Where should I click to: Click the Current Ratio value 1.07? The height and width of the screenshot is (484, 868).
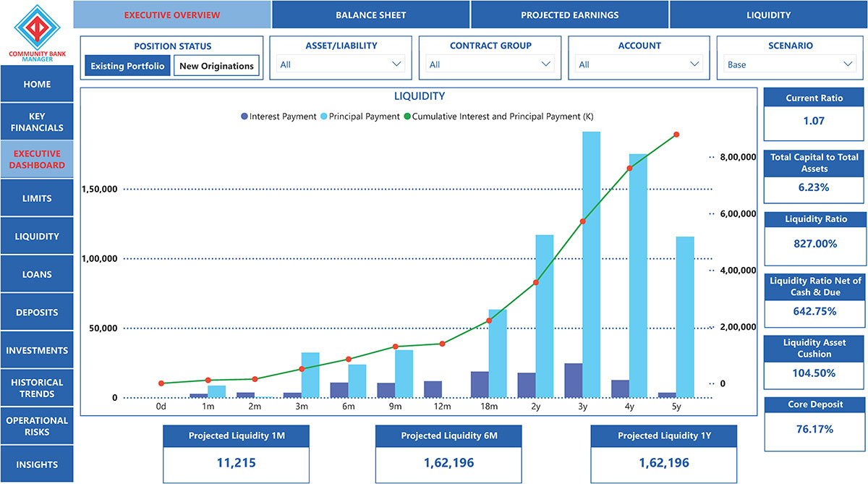point(814,121)
